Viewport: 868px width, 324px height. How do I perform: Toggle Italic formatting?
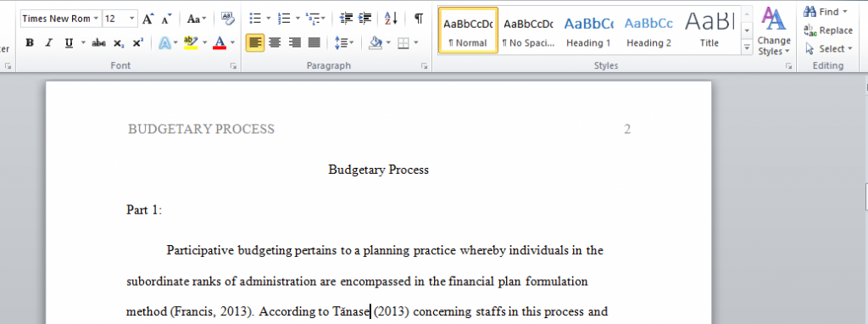(x=48, y=42)
